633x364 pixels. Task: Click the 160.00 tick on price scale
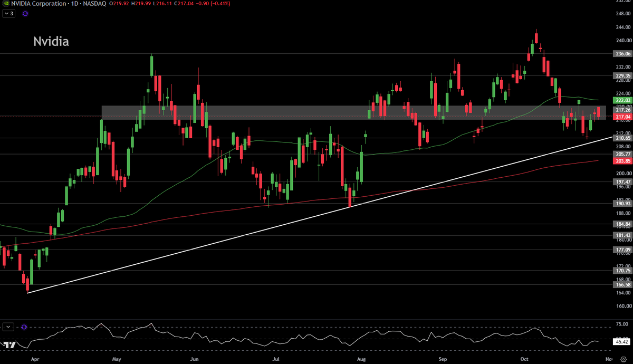click(x=622, y=306)
